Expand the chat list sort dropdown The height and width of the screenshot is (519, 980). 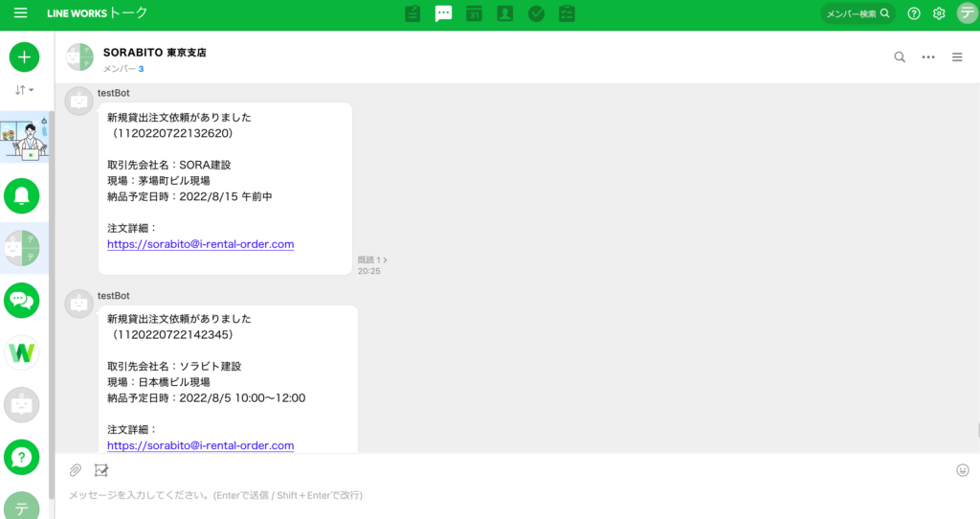pos(24,90)
